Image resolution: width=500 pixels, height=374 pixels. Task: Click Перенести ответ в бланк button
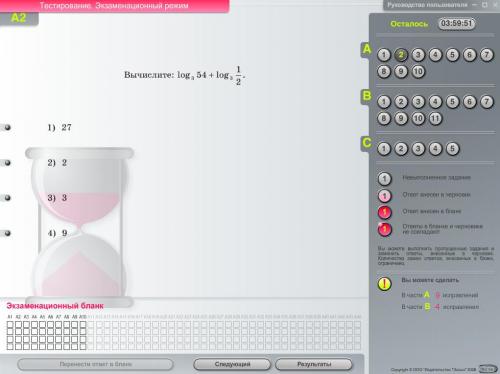pos(95,364)
